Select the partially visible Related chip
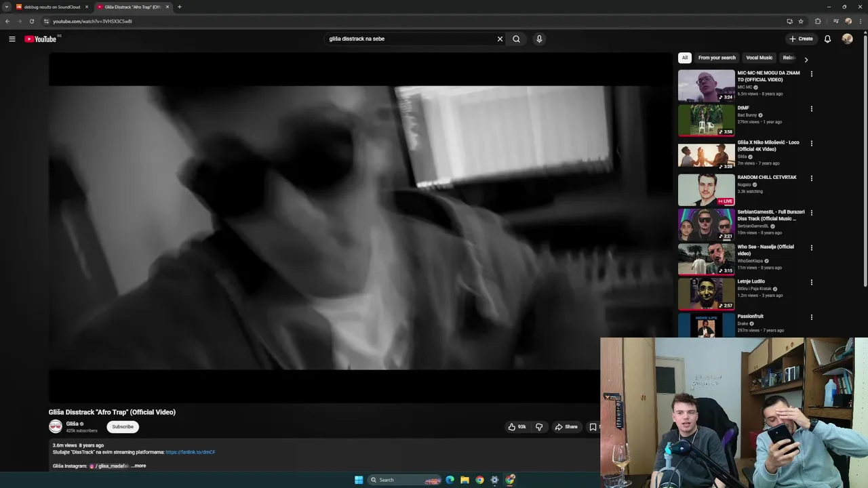 789,58
